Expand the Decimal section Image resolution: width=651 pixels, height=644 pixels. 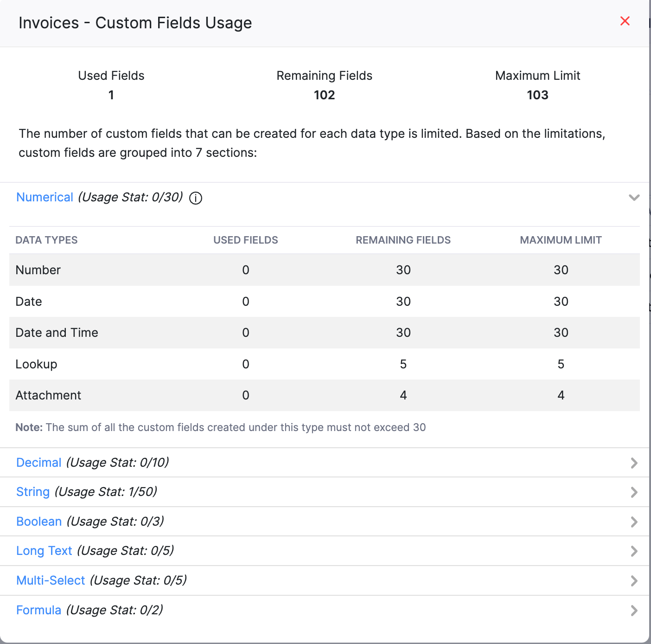(634, 463)
